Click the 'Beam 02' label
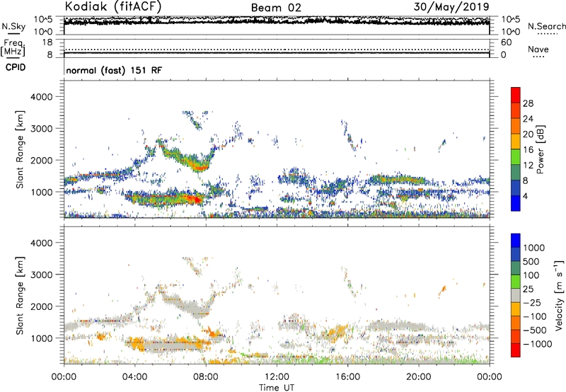 [x=276, y=8]
